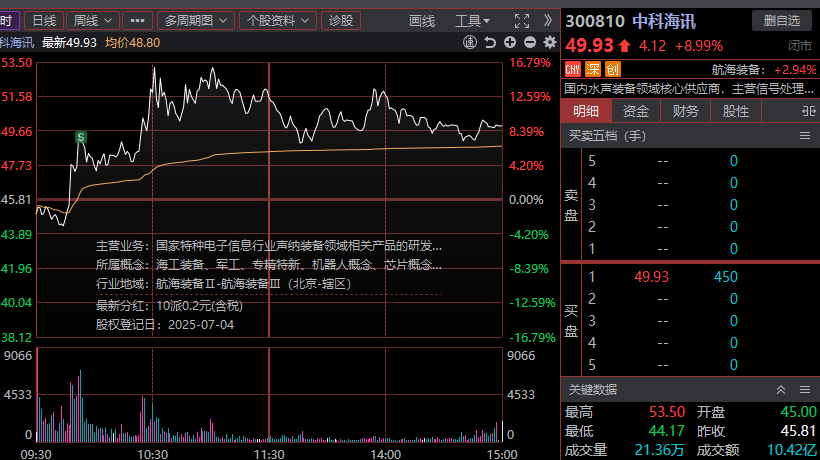Open the 买卖五档 panel menu icon

[x=805, y=136]
